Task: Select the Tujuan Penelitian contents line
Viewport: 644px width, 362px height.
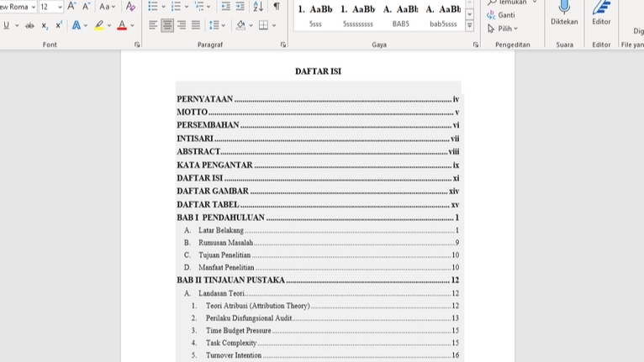Action: point(322,254)
